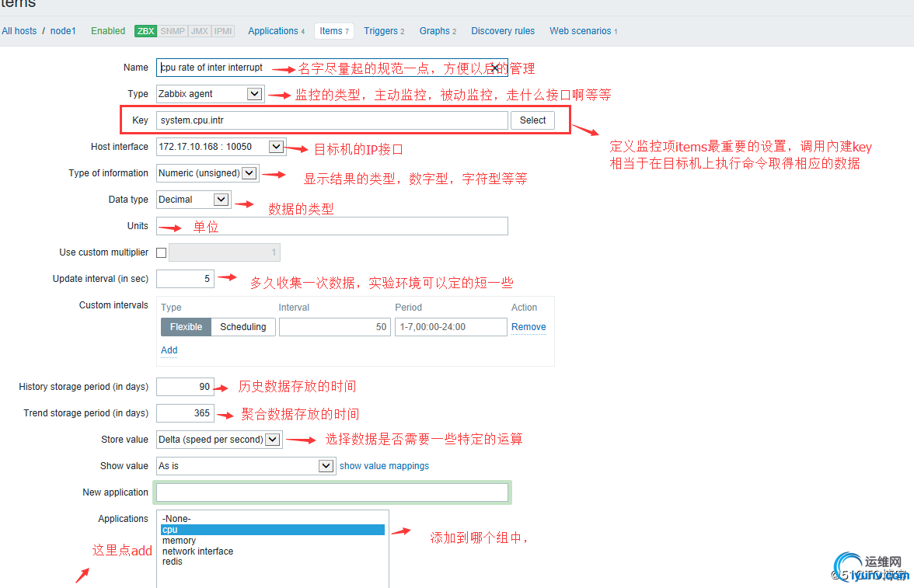Click the Select button next to Key

point(533,120)
